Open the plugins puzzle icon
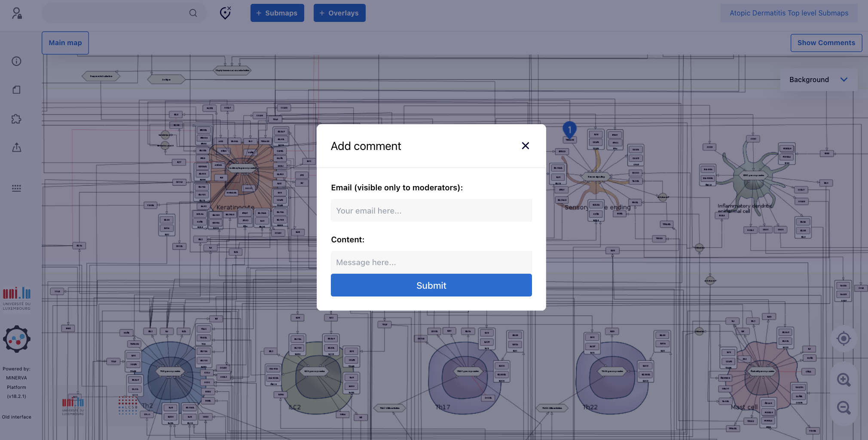Image resolution: width=868 pixels, height=440 pixels. [x=16, y=119]
